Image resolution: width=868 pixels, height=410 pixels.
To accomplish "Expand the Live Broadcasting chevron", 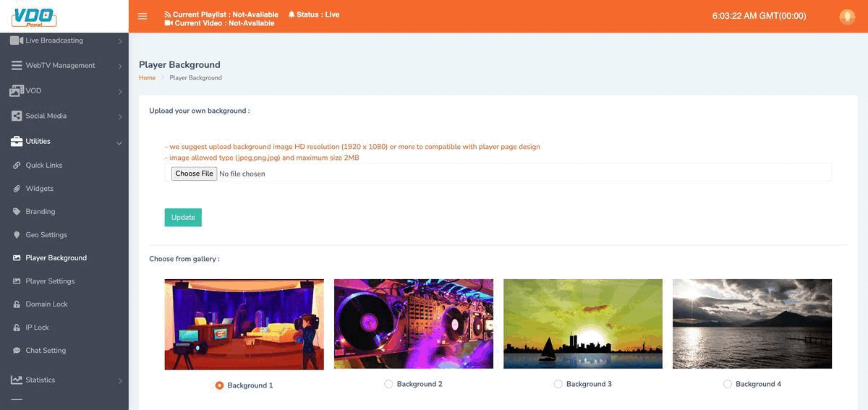I will tap(119, 41).
